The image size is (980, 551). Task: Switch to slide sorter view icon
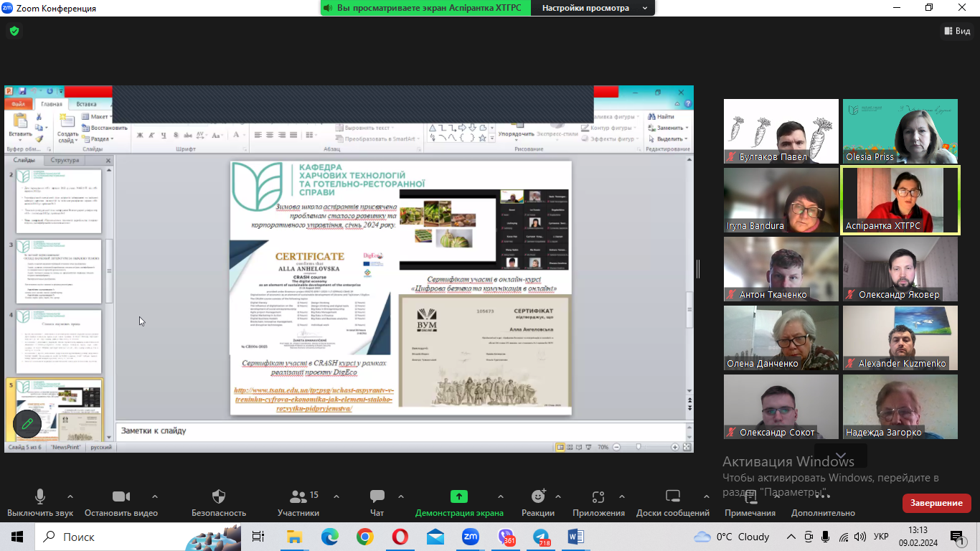pyautogui.click(x=570, y=447)
